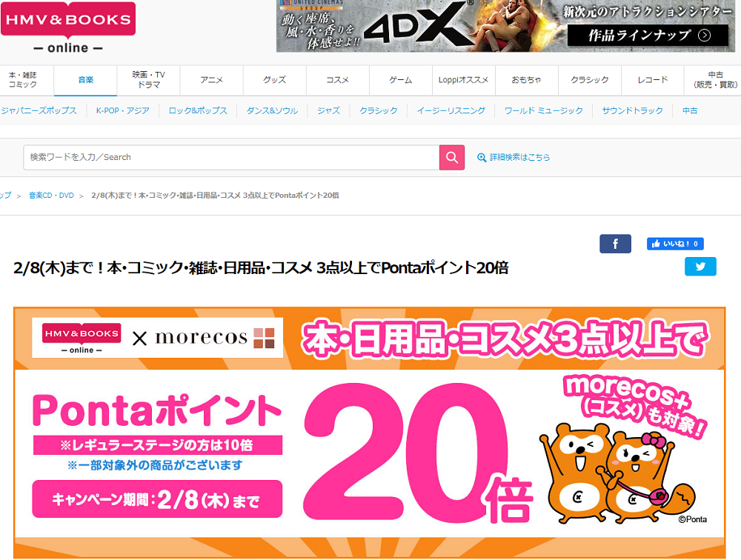The image size is (741, 560).
Task: Go to サウンドトラック genre
Action: tap(632, 110)
